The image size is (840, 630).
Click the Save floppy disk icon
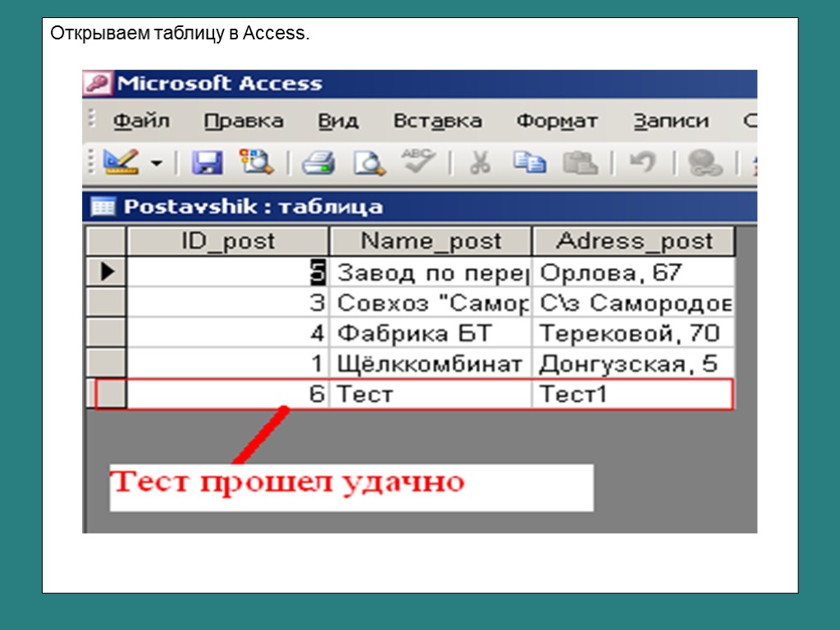[x=208, y=162]
